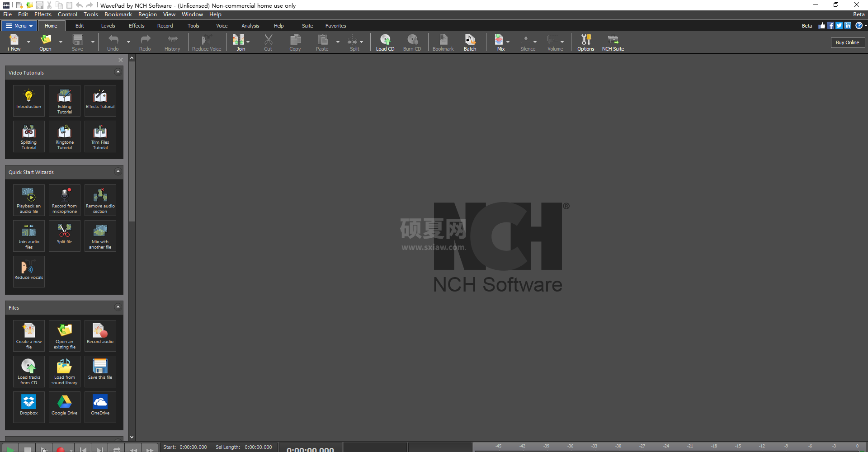This screenshot has width=868, height=452.
Task: Click the Split toolbar icon
Action: tap(353, 42)
